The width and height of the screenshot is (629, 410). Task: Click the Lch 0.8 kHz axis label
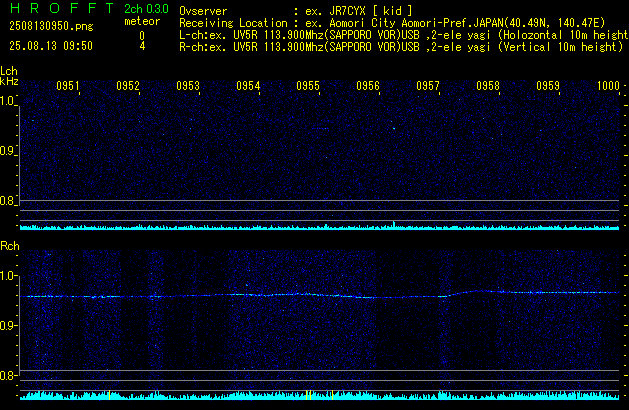(x=7, y=201)
